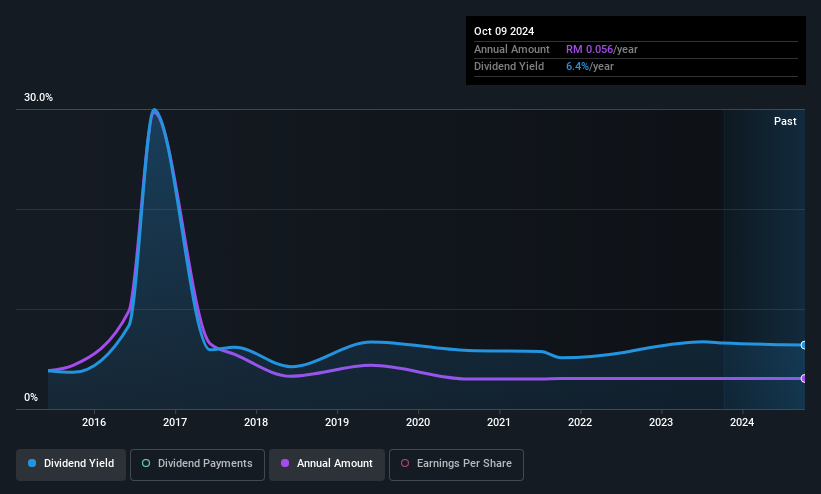Click the 2018 x-axis label
The image size is (821, 494).
pyautogui.click(x=256, y=422)
